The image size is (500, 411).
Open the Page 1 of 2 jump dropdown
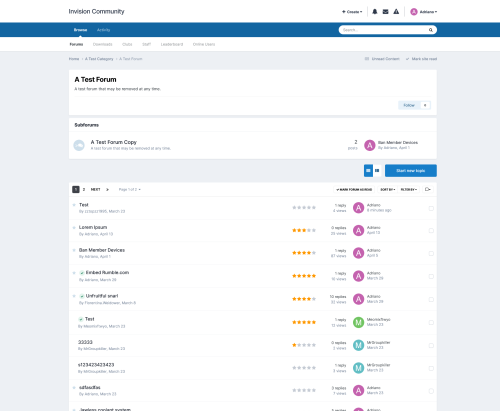click(x=130, y=189)
